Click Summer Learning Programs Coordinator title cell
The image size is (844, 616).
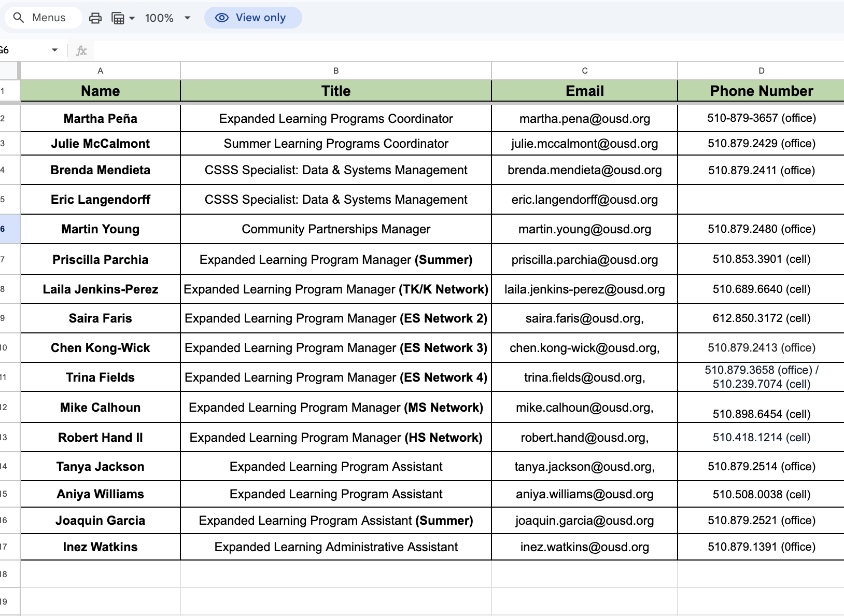336,144
